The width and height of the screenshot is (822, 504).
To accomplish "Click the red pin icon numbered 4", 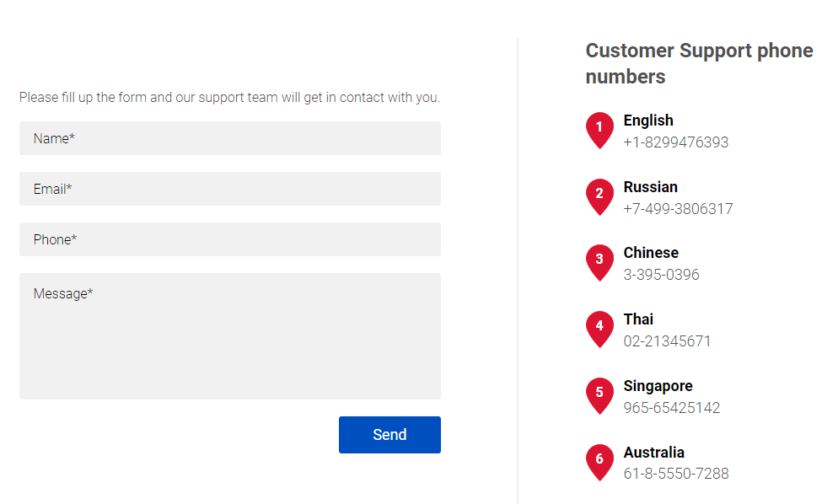I will [599, 330].
